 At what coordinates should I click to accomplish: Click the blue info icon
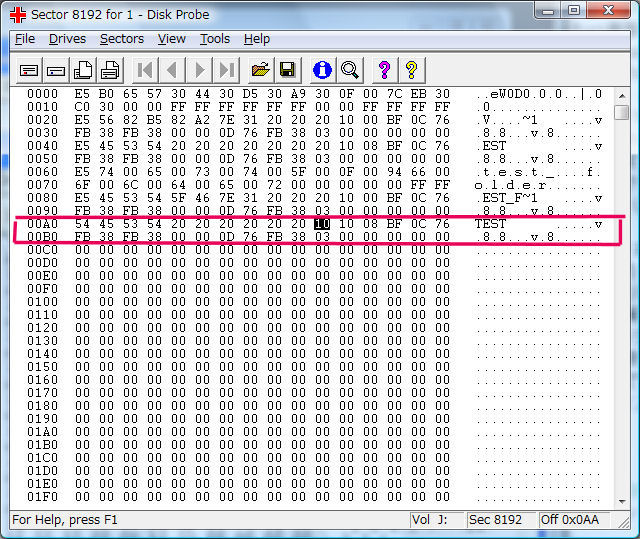click(x=322, y=70)
